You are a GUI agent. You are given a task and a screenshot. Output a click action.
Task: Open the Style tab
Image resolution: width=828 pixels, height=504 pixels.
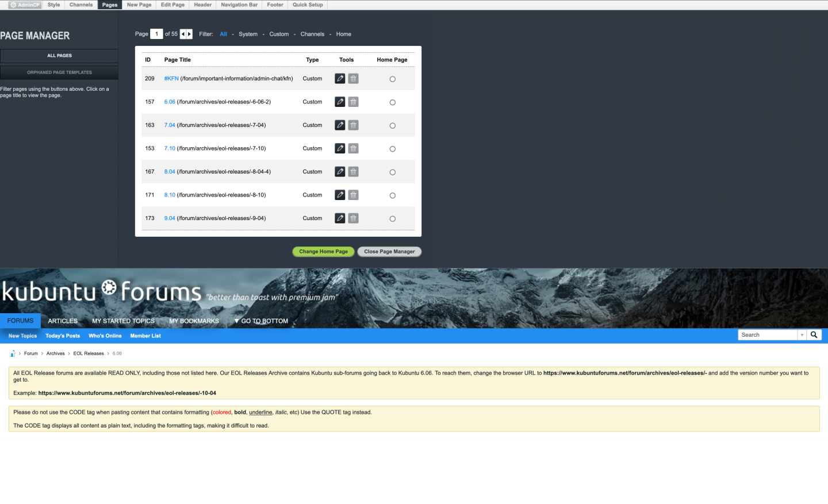(x=54, y=5)
